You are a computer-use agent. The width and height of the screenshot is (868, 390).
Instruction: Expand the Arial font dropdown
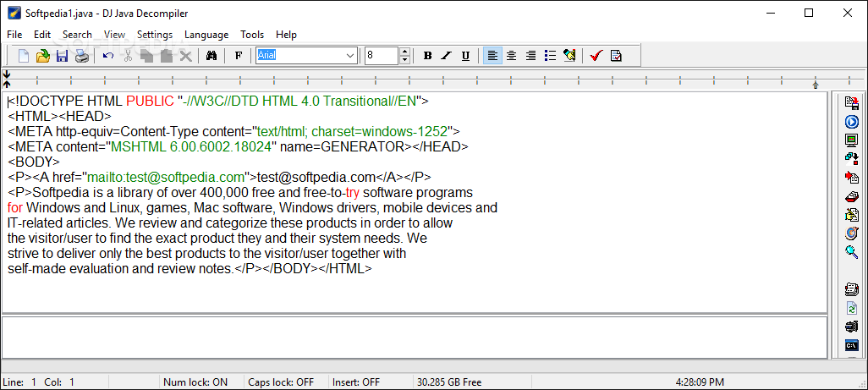point(350,56)
